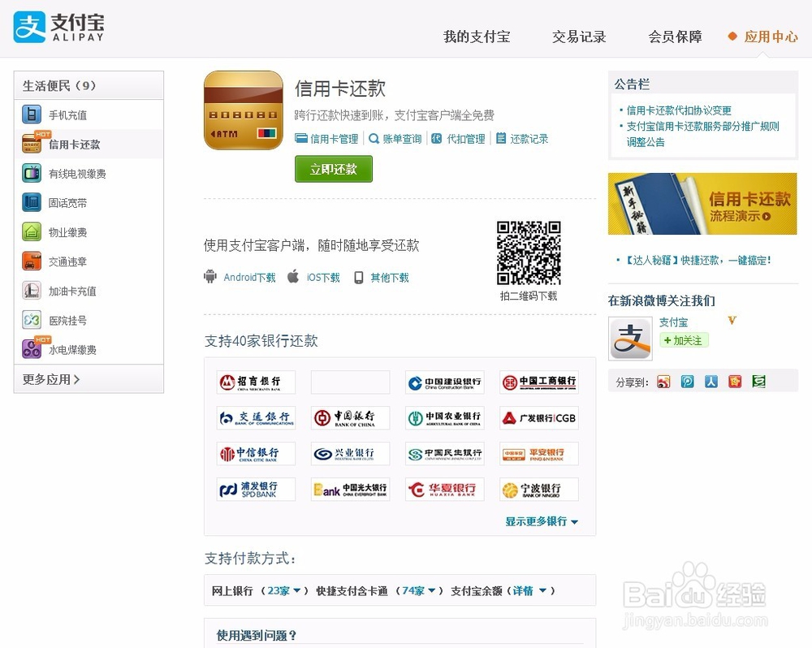This screenshot has height=648, width=812.
Task: Select 中信银行 bank logo
Action: [256, 454]
